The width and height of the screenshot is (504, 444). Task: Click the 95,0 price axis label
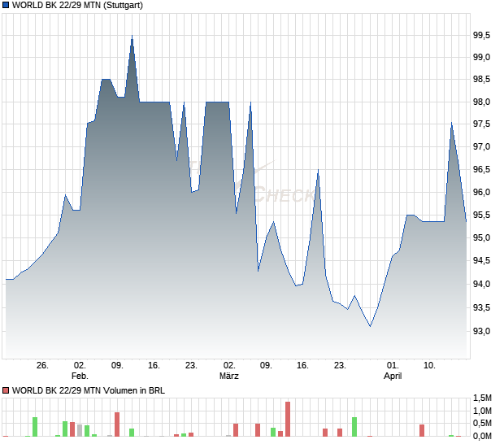tap(481, 237)
